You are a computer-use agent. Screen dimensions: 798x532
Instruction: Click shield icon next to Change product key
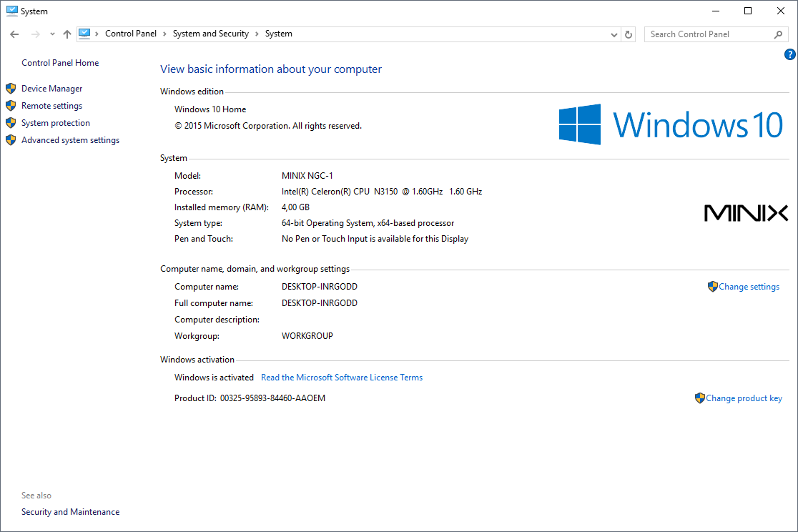(x=700, y=398)
